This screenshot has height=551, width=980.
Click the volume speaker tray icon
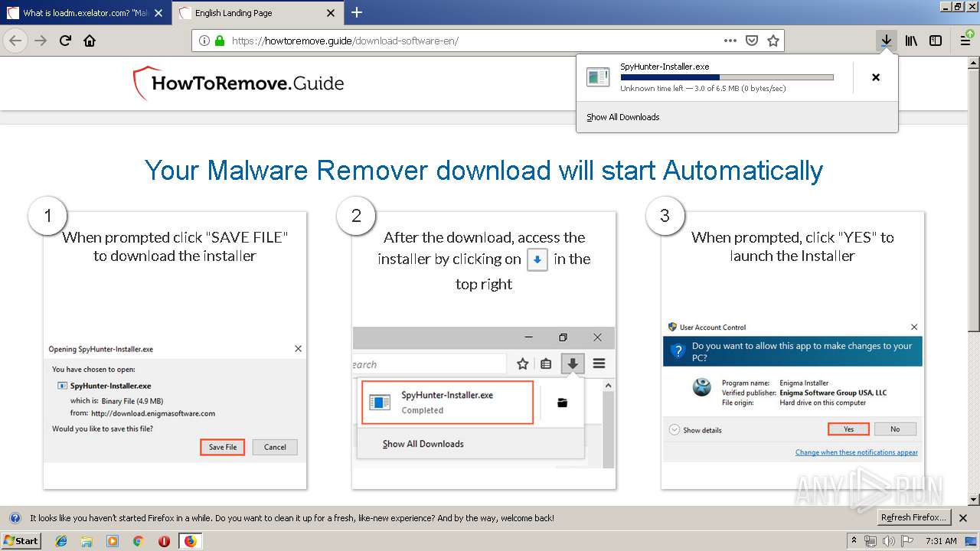tap(888, 541)
